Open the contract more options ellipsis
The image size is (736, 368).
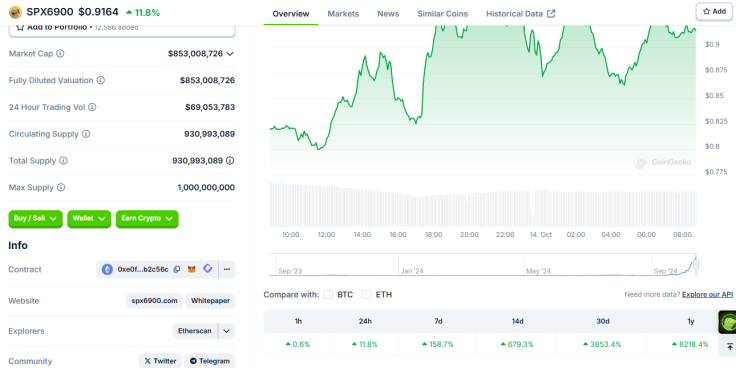point(227,269)
